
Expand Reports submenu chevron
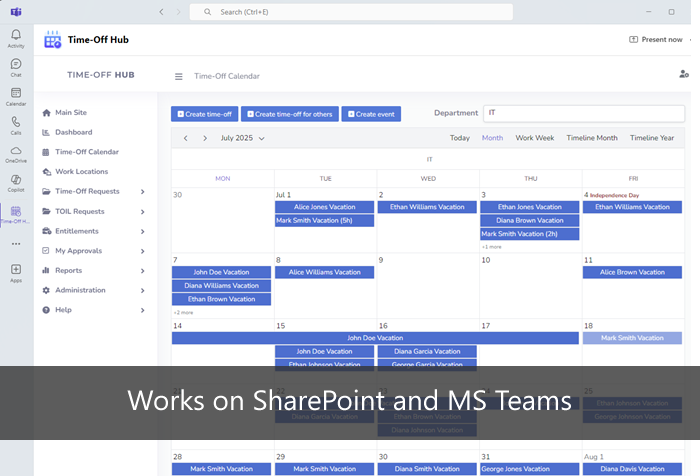tap(142, 271)
